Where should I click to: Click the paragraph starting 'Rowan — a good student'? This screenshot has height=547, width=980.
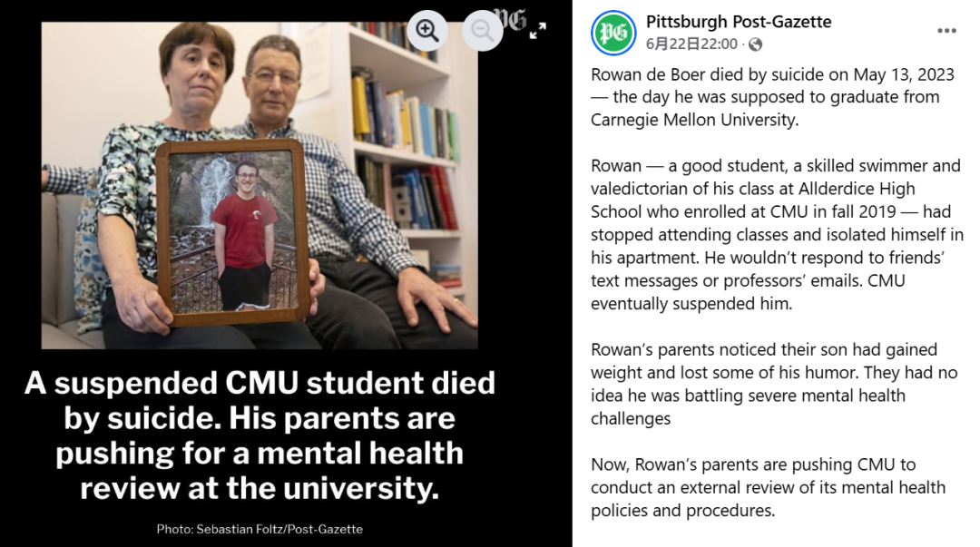tap(777, 234)
